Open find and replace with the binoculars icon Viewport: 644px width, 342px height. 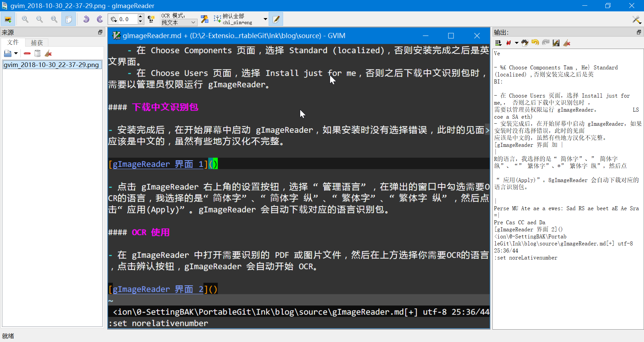(x=525, y=43)
